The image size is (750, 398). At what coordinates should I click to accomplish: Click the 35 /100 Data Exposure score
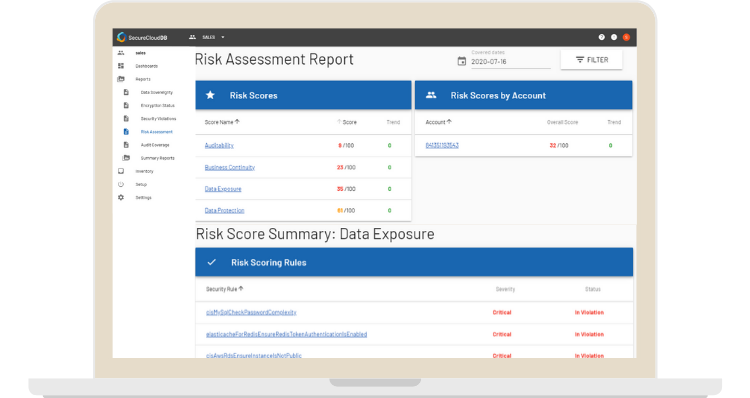coord(346,189)
